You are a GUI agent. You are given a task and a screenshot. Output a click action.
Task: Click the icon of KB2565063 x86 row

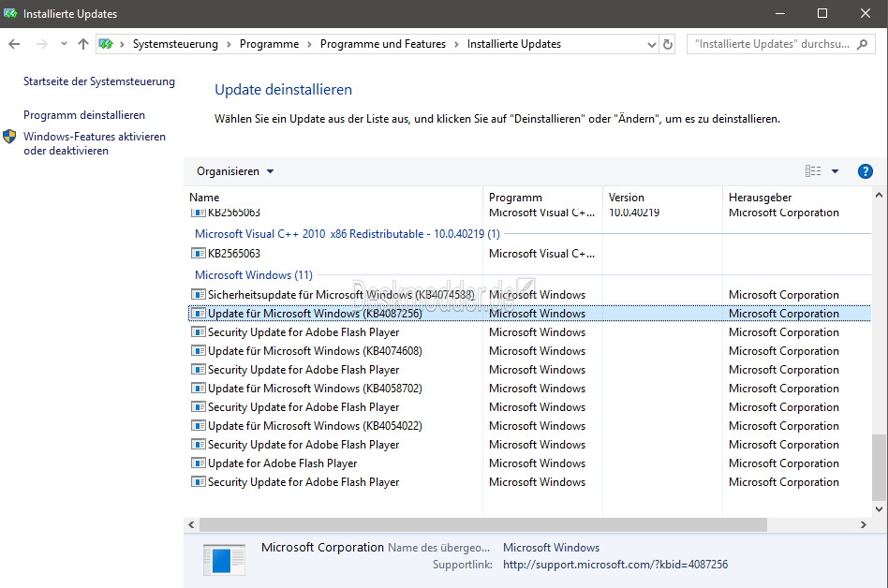pyautogui.click(x=199, y=254)
